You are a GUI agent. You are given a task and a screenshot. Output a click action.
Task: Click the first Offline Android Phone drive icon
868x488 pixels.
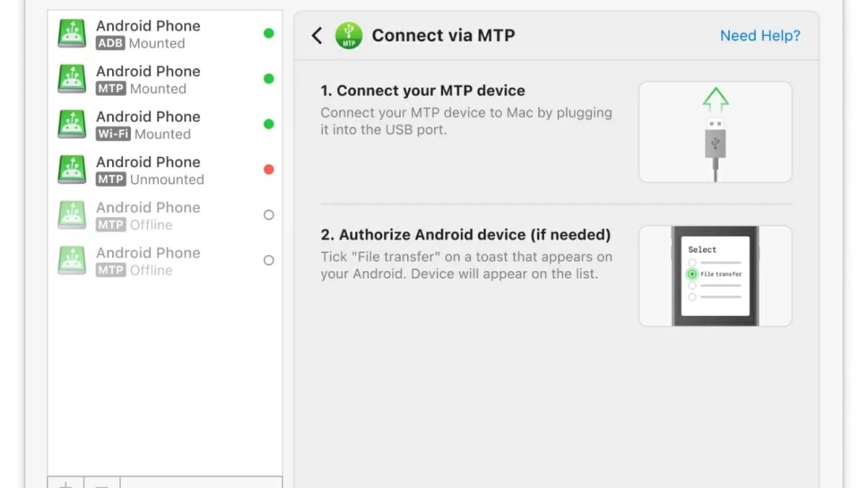pyautogui.click(x=72, y=215)
